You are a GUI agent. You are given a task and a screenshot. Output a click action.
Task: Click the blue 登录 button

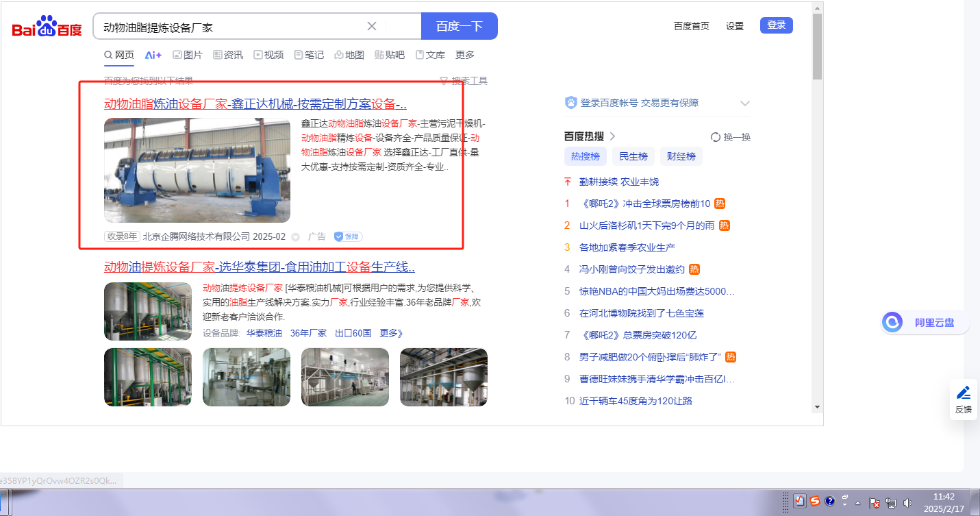tap(776, 25)
